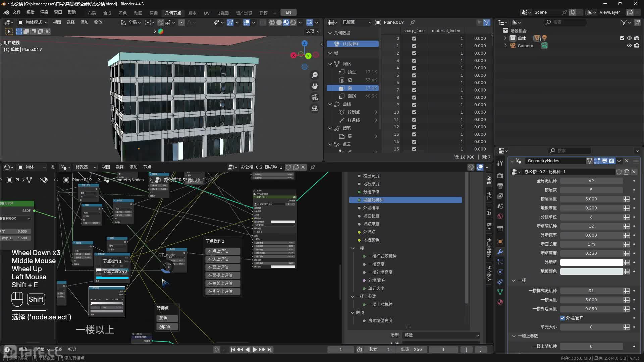Collapse the 一楼 panel in modifier properties
Image resolution: width=644 pixels, height=362 pixels.
pos(514,280)
